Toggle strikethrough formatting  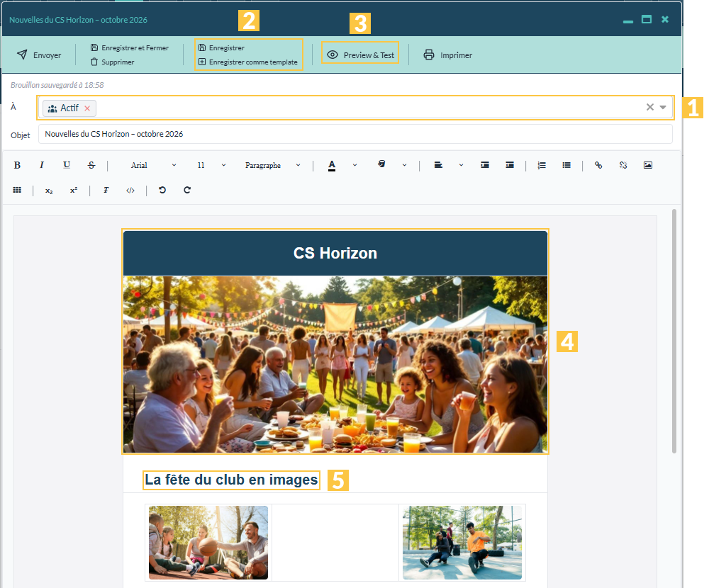point(91,165)
